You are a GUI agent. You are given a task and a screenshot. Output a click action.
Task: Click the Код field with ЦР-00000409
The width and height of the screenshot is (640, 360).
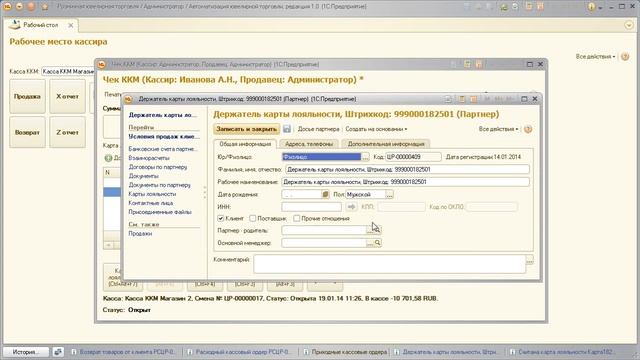click(x=413, y=157)
